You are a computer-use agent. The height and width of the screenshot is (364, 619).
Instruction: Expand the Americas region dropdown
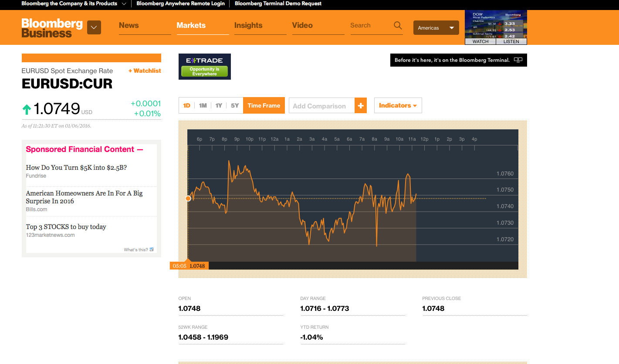pos(436,28)
